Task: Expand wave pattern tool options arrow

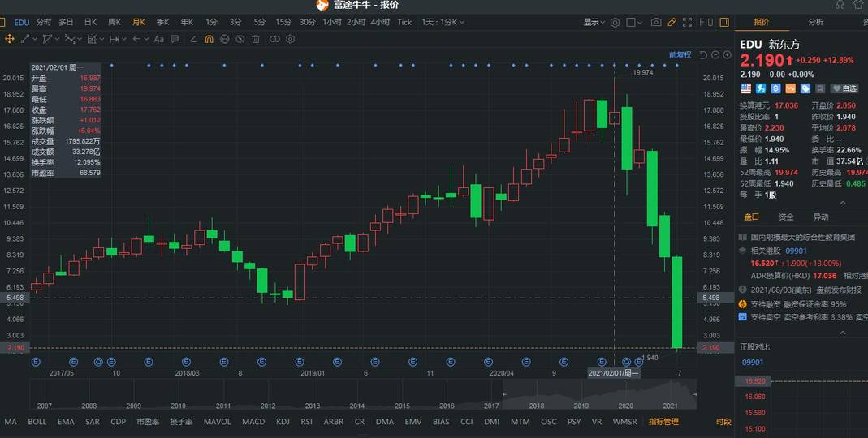Action: coord(80,39)
